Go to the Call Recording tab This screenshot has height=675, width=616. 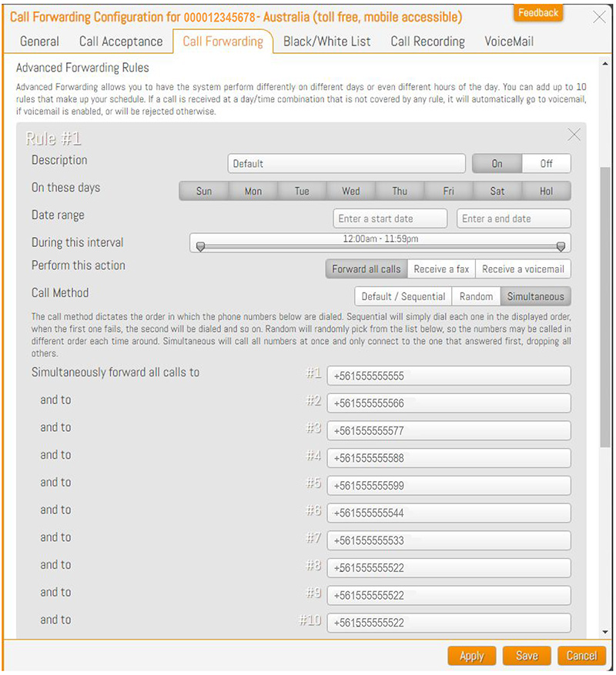(427, 42)
